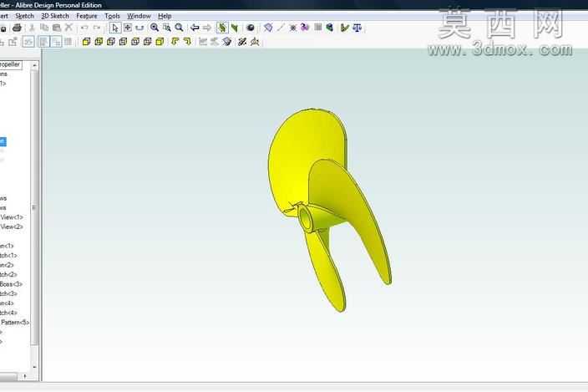Viewport: 588px width, 392px height.
Task: Click the yellow corner arrow pointing down-left
Action: 175,41
